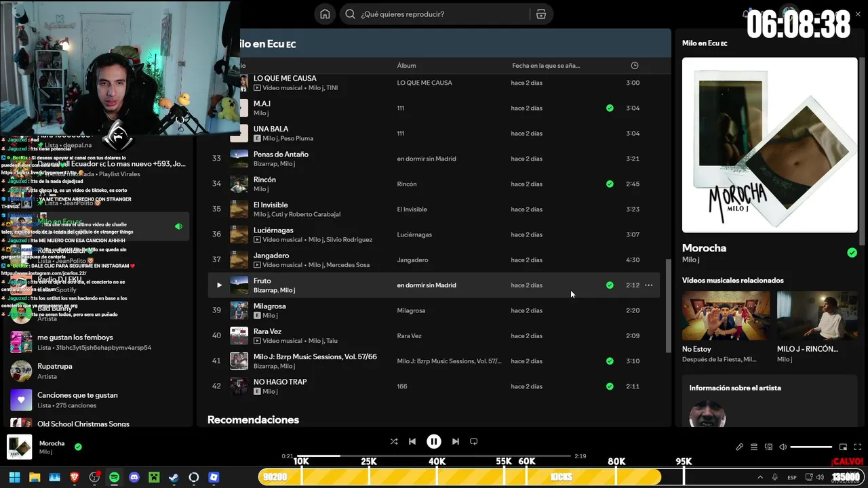Toggle saved checkmark on Bzrp Music Sessions
The image size is (868, 488).
pos(610,361)
